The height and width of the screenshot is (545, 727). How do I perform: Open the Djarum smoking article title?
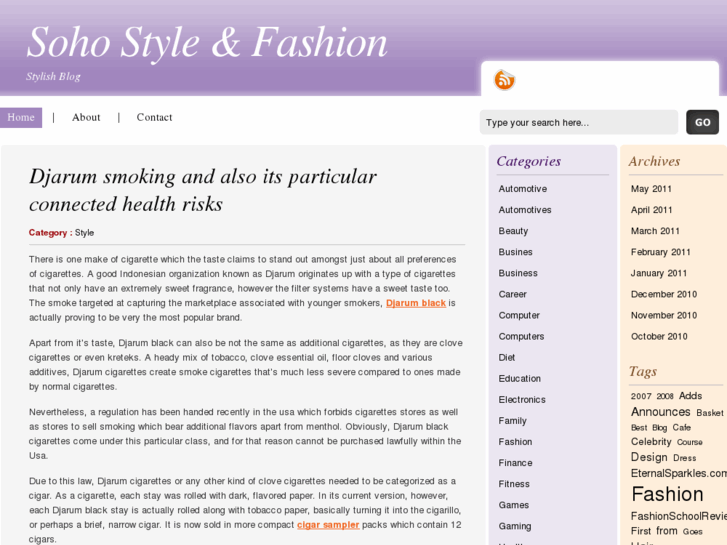203,190
